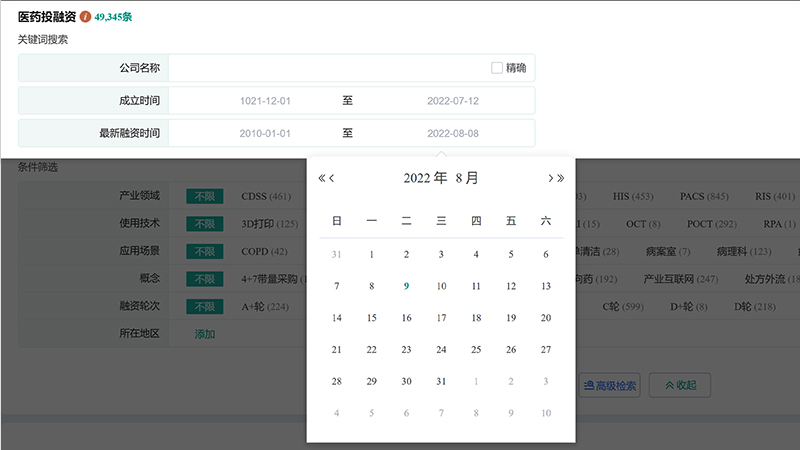Select the A+轮 (224) filter
This screenshot has width=800, height=450.
[x=265, y=307]
